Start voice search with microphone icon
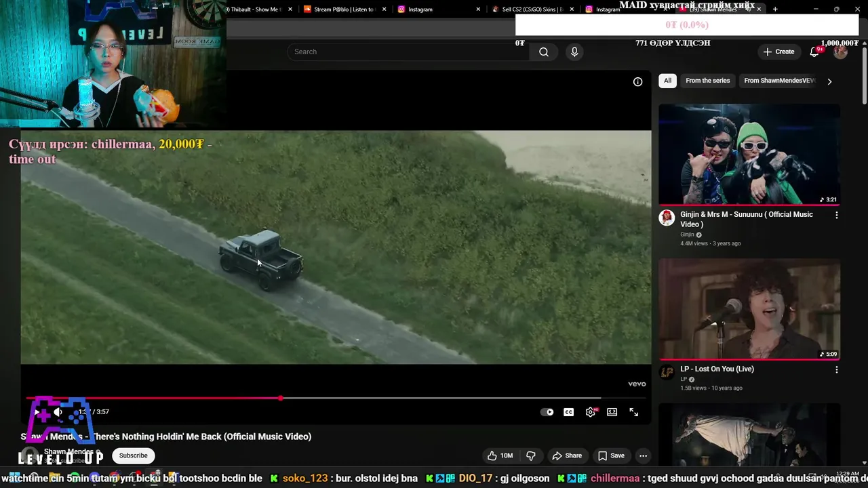The height and width of the screenshot is (488, 868). pyautogui.click(x=574, y=52)
